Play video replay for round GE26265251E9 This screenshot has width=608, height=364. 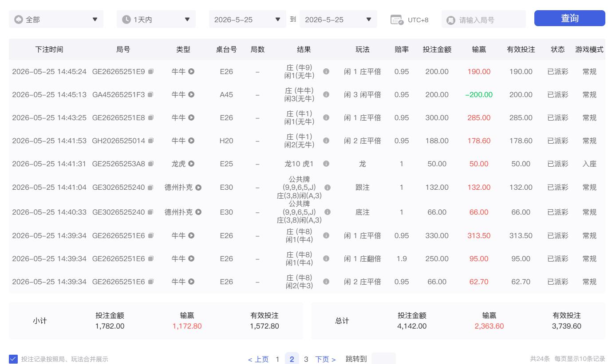(191, 71)
